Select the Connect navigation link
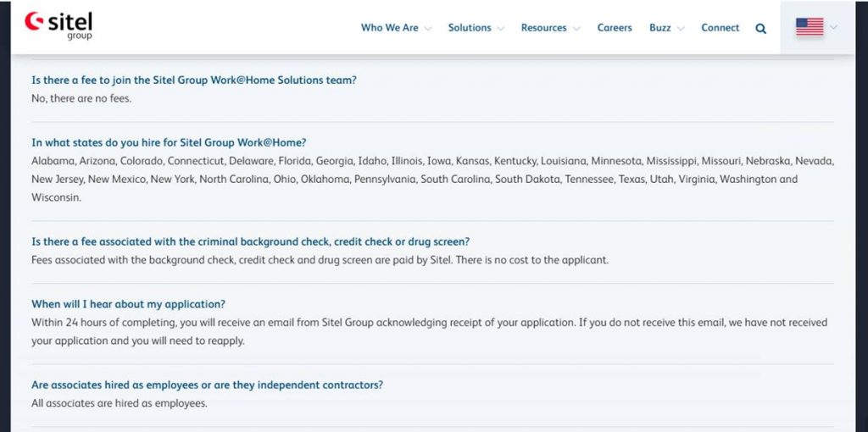 click(x=720, y=28)
